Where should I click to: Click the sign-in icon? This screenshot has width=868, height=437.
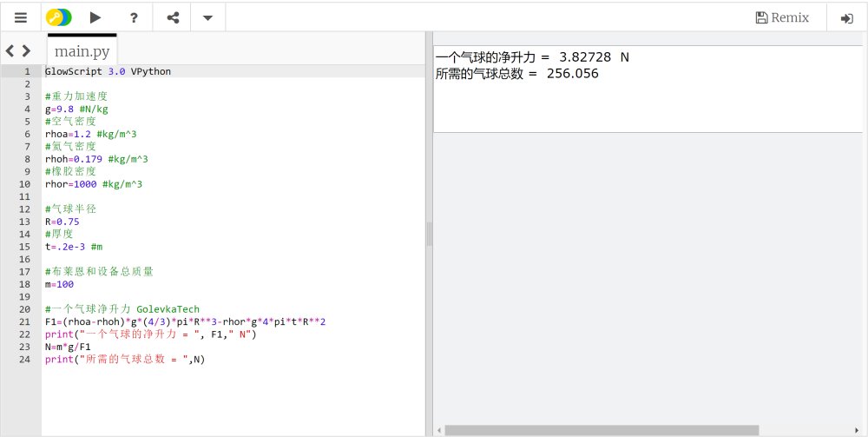(846, 18)
